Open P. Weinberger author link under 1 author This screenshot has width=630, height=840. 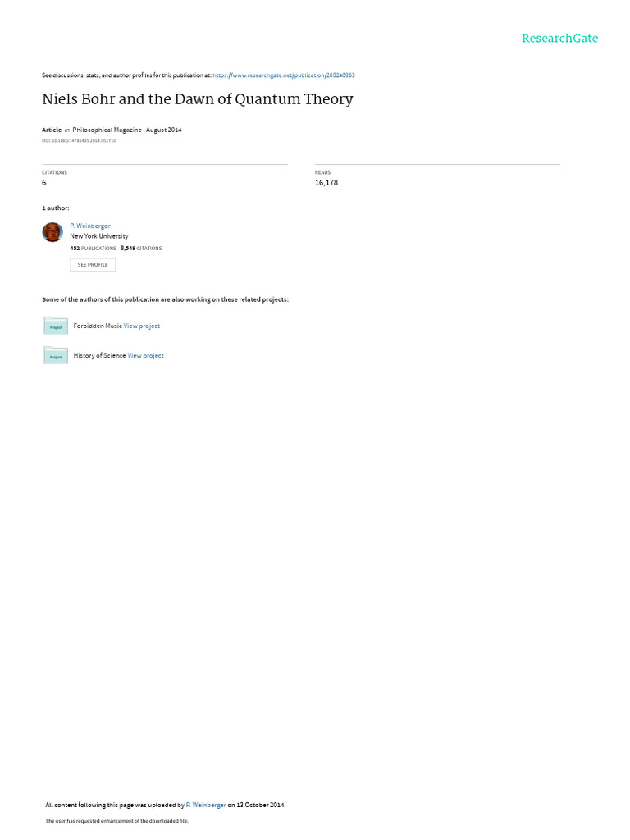[90, 226]
